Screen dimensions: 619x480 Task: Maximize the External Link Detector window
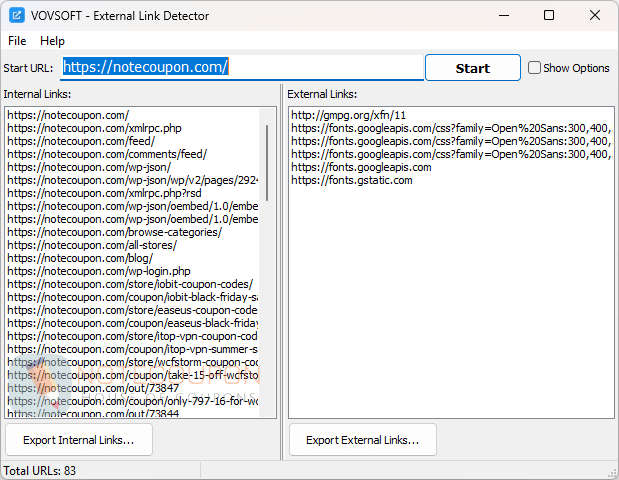coord(549,16)
